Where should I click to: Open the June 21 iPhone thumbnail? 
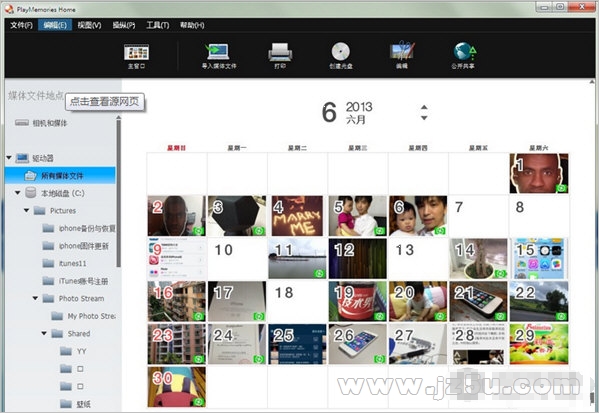(x=478, y=301)
